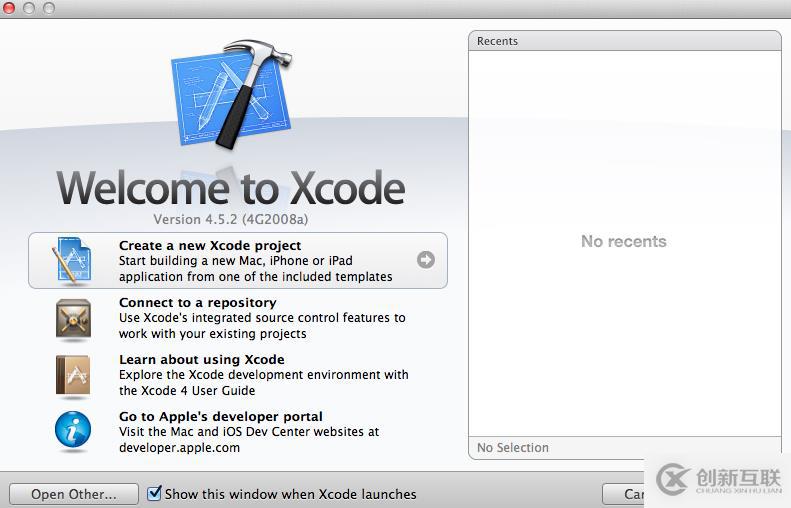Click the zoom window button
791x508 pixels.
pos(48,8)
